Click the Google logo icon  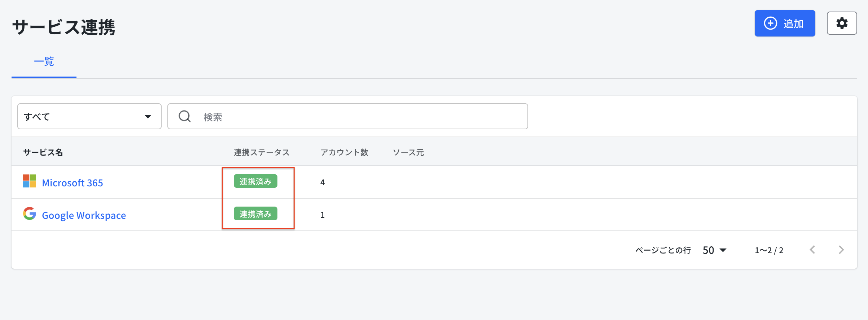[30, 213]
